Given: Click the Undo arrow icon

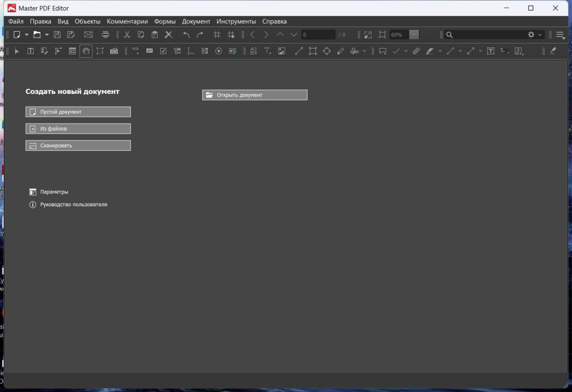Looking at the screenshot, I should coord(186,35).
